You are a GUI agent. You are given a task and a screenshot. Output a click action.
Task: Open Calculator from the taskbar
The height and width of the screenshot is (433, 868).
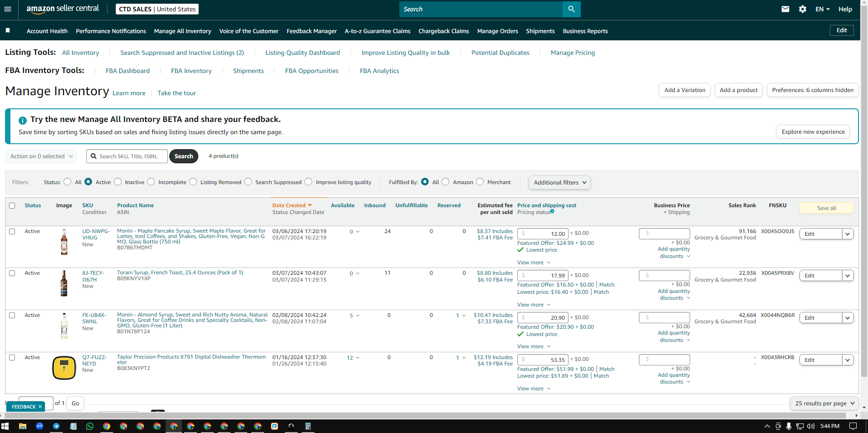(308, 426)
